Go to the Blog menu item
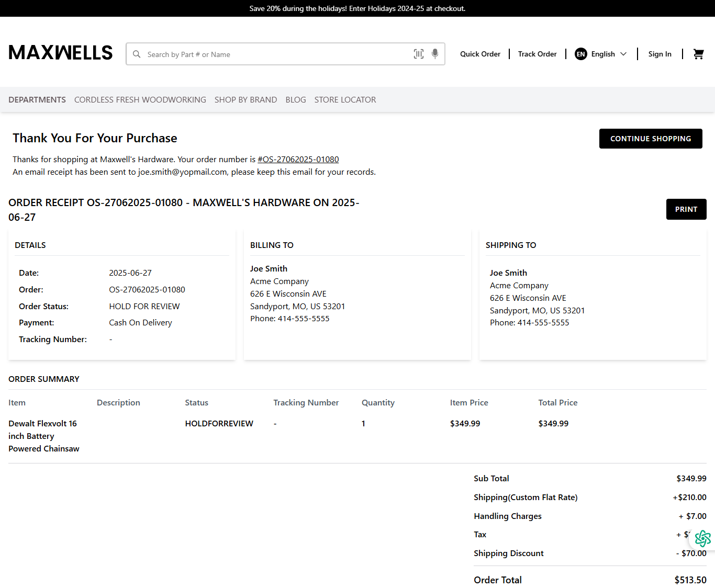 [296, 99]
